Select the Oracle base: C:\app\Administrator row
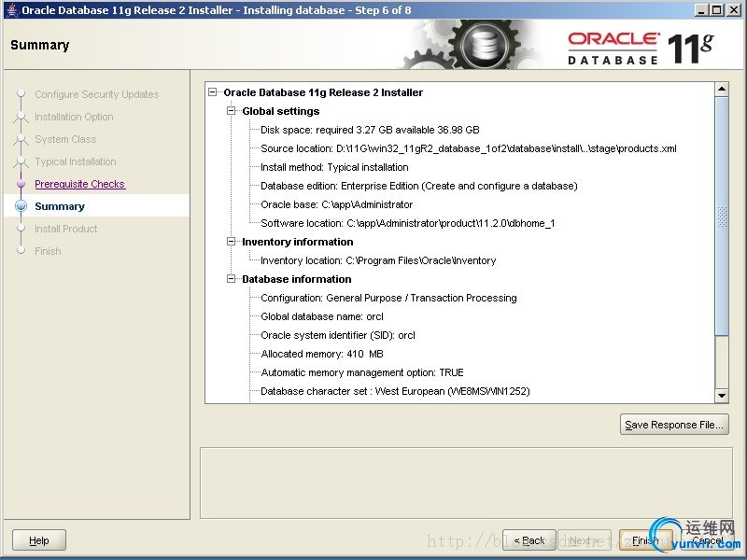The height and width of the screenshot is (560, 747). tap(336, 204)
